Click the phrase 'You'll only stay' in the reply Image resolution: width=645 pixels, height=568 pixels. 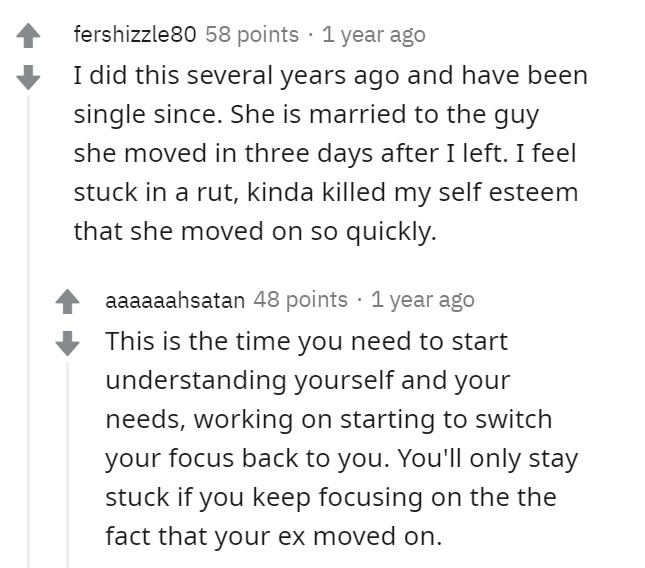[x=487, y=459]
